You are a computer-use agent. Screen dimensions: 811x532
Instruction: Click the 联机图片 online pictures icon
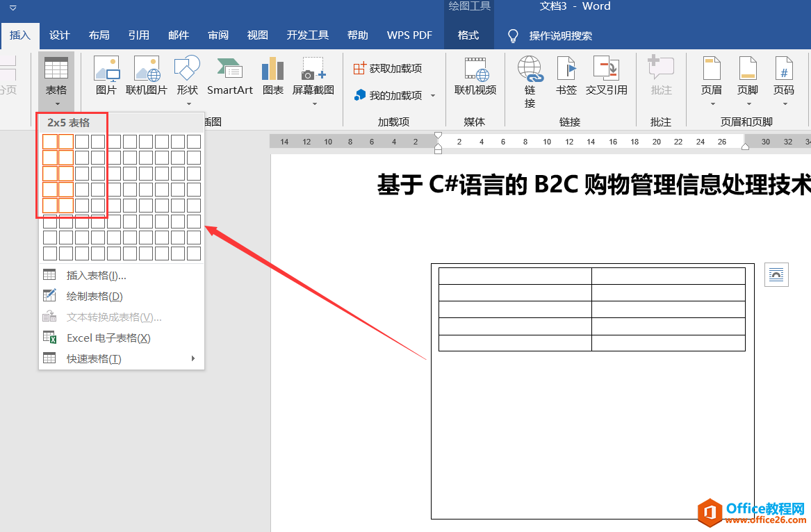tap(147, 76)
